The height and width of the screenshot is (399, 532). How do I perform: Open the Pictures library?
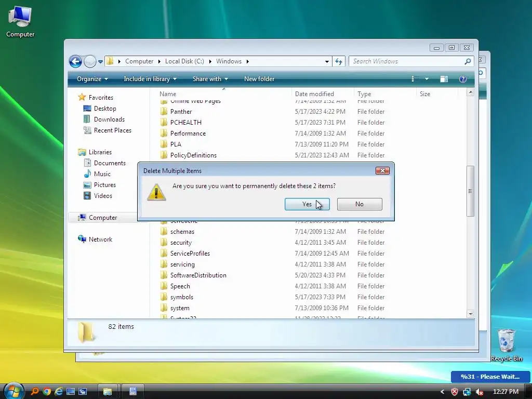[x=104, y=185]
